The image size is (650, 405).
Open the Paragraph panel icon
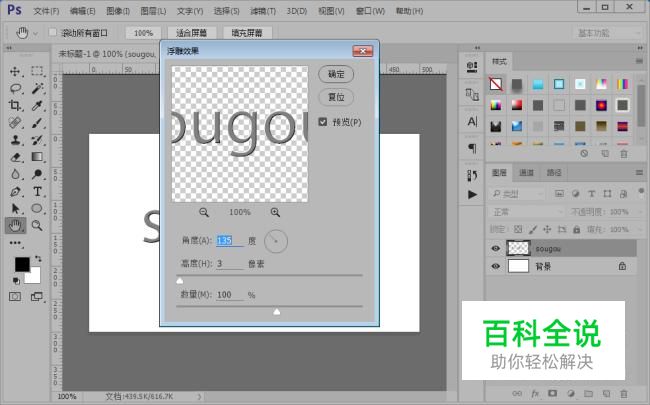pos(472,148)
